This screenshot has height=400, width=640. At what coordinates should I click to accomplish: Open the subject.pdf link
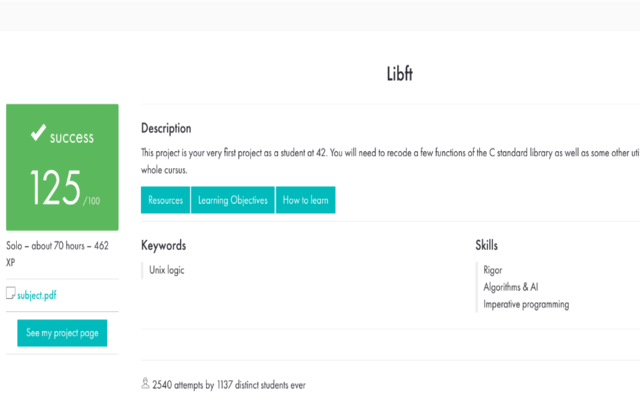37,295
